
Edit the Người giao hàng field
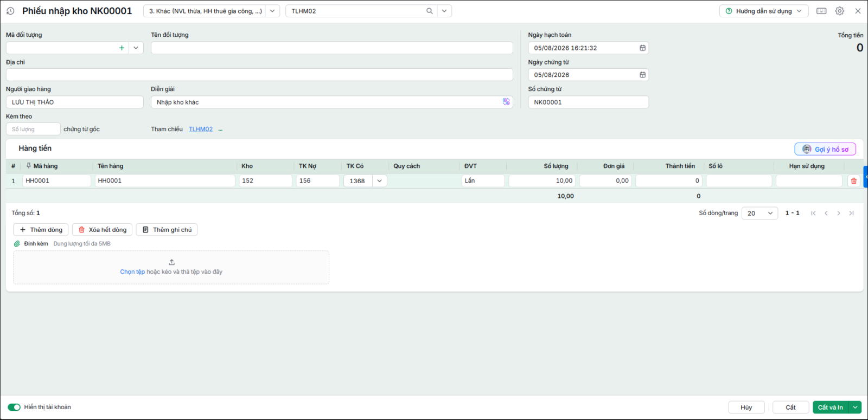point(75,102)
